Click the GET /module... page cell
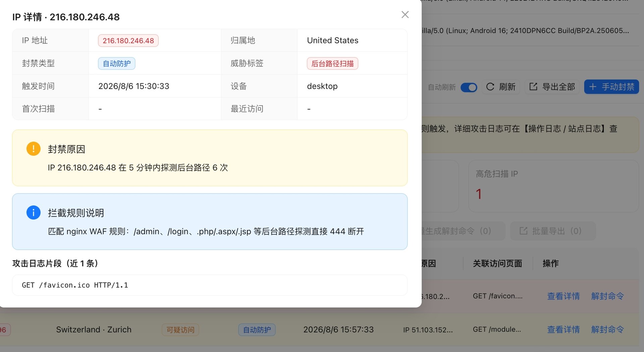 coord(497,329)
